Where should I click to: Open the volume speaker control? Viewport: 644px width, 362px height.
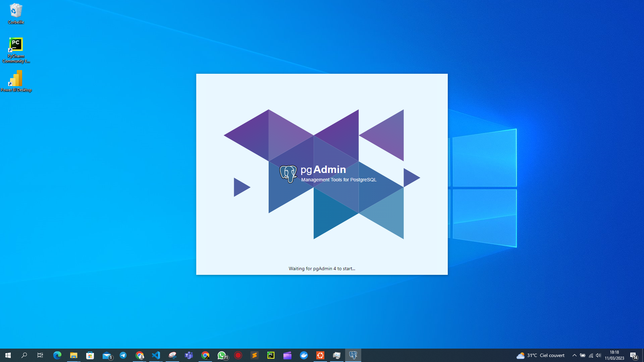click(599, 355)
